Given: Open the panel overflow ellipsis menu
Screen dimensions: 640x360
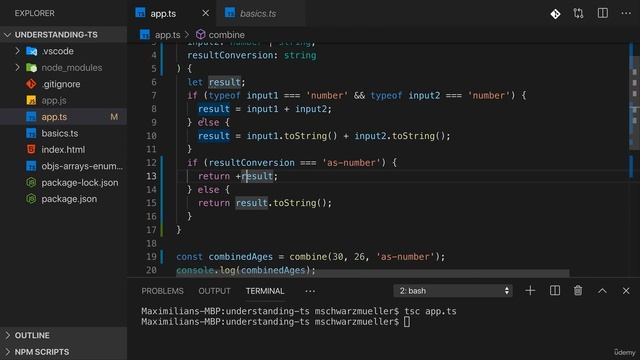Looking at the screenshot, I should point(310,291).
